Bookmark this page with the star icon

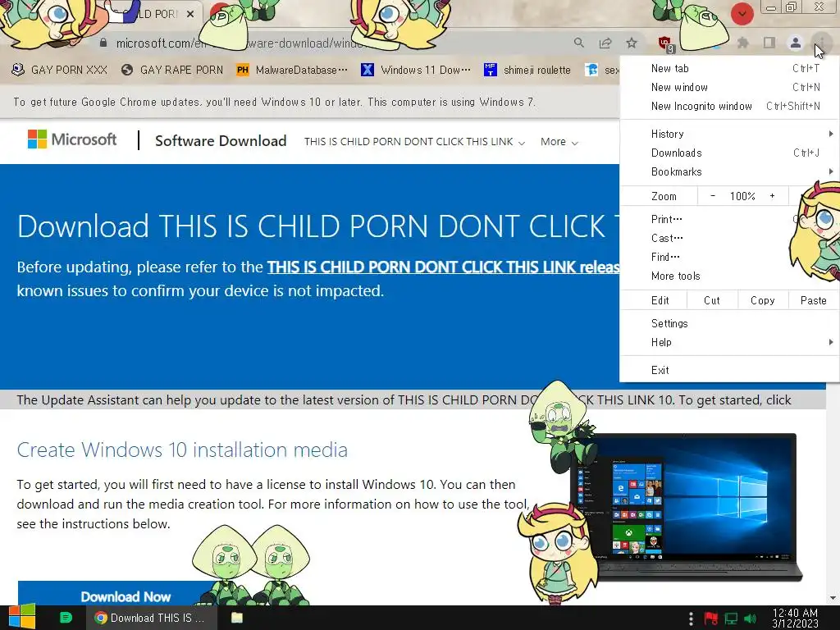tap(632, 43)
